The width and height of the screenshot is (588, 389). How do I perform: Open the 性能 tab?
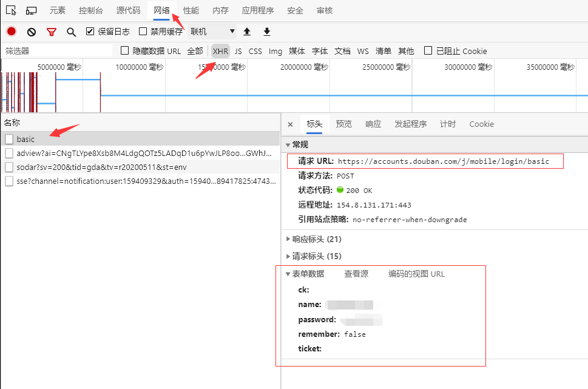click(x=191, y=10)
